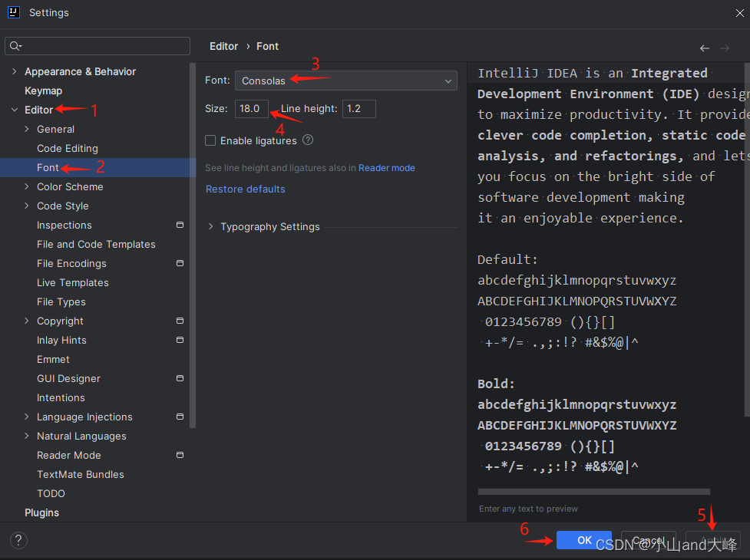Click the settings tree vertical scrollbar

193,245
